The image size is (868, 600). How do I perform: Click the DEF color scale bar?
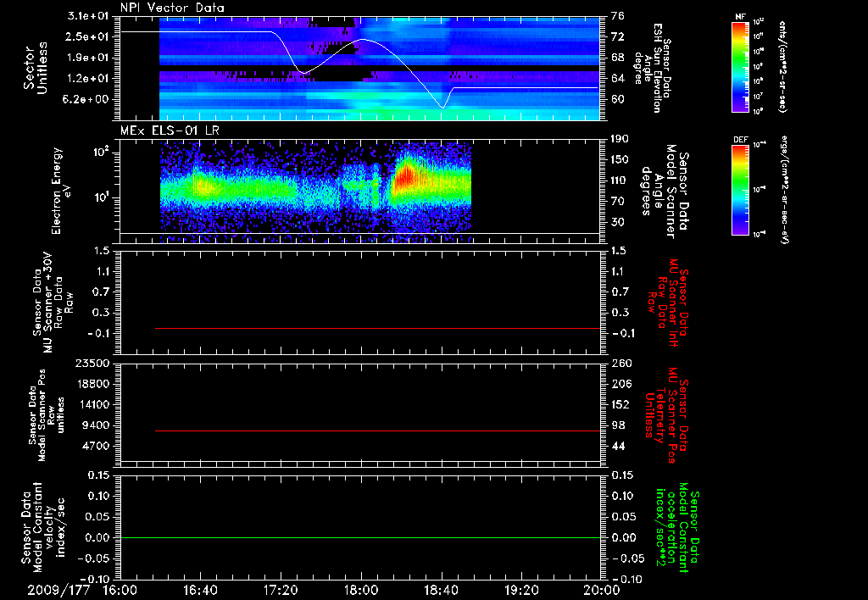740,190
